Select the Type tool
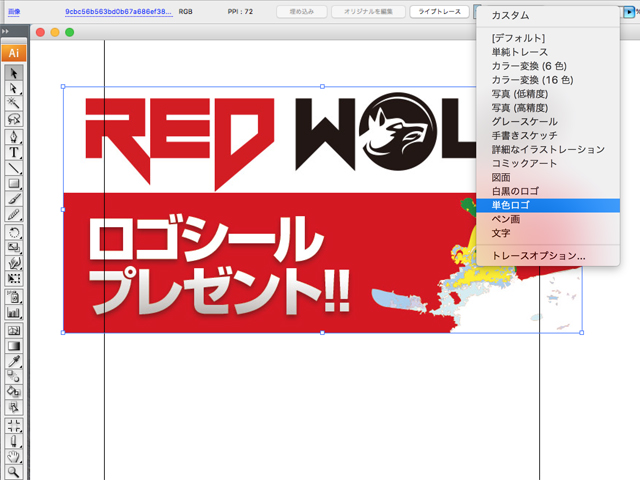Viewport: 640px width, 480px height. (x=14, y=152)
